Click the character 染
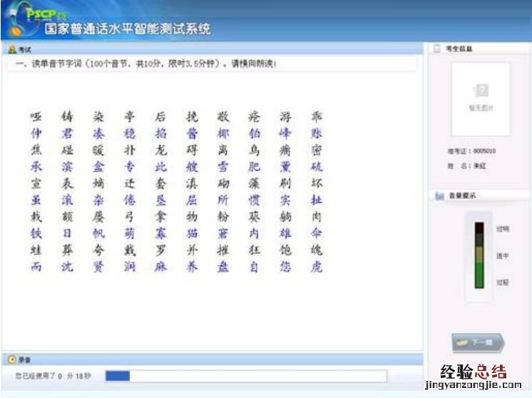The height and width of the screenshot is (398, 532). click(x=98, y=117)
